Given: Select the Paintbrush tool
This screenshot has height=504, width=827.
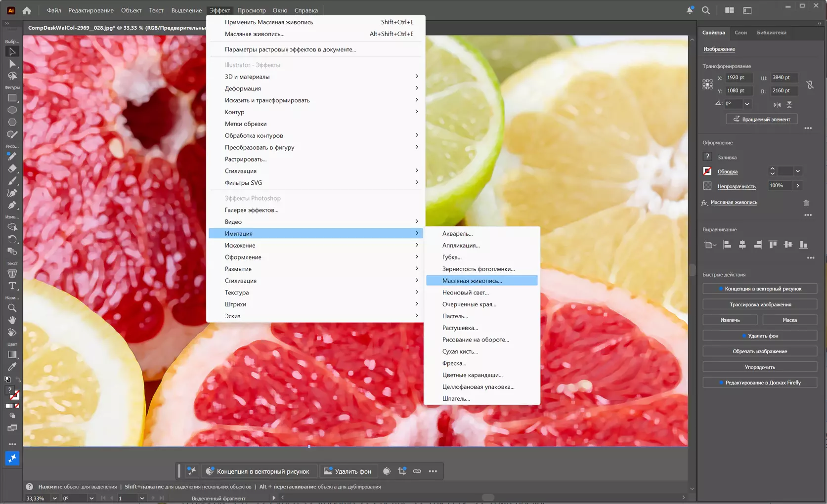Looking at the screenshot, I should coord(12,181).
